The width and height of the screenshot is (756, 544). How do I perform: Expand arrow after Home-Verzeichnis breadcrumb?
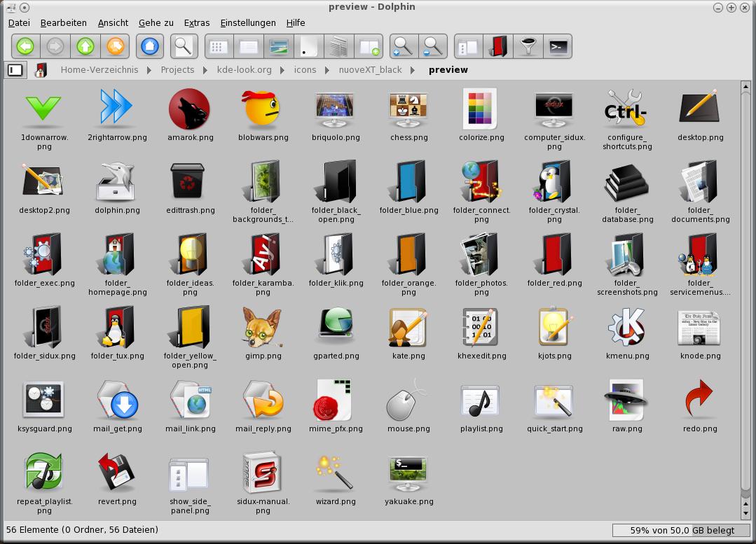coord(149,70)
